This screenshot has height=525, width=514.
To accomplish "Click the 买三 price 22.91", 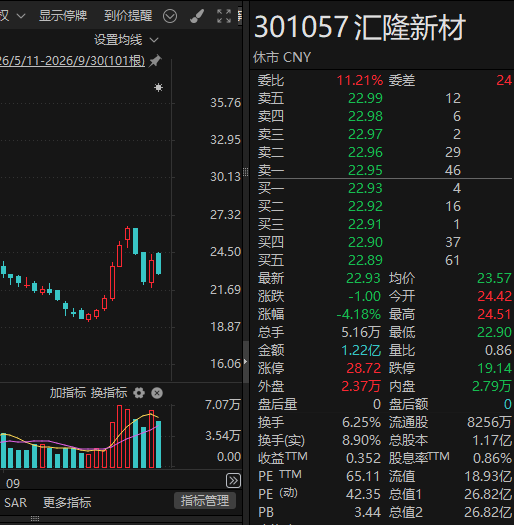I will coord(365,224).
